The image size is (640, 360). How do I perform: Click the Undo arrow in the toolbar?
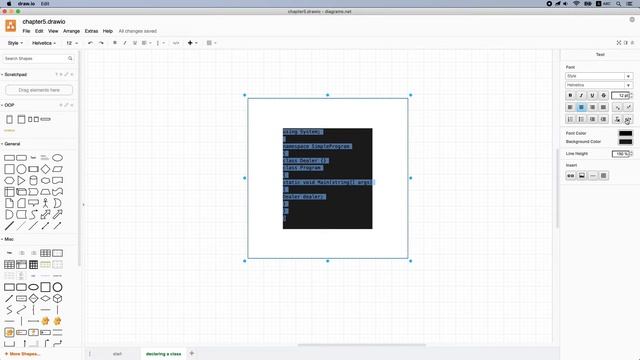coord(90,43)
